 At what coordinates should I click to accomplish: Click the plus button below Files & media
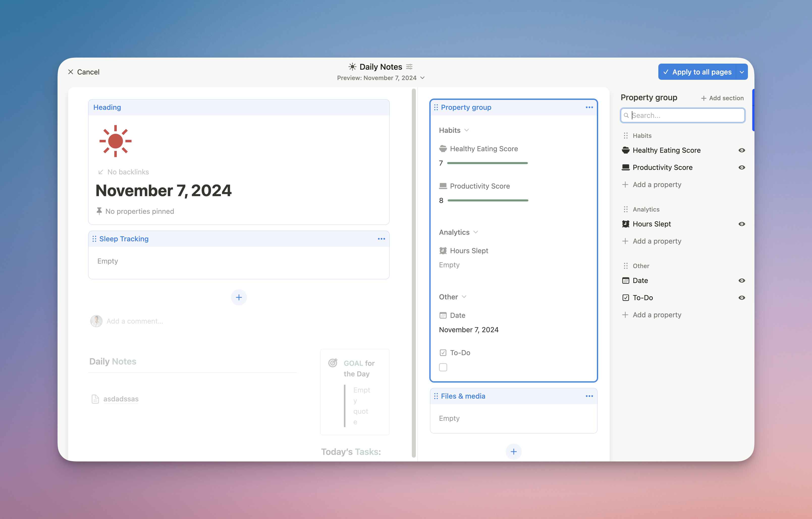(513, 452)
